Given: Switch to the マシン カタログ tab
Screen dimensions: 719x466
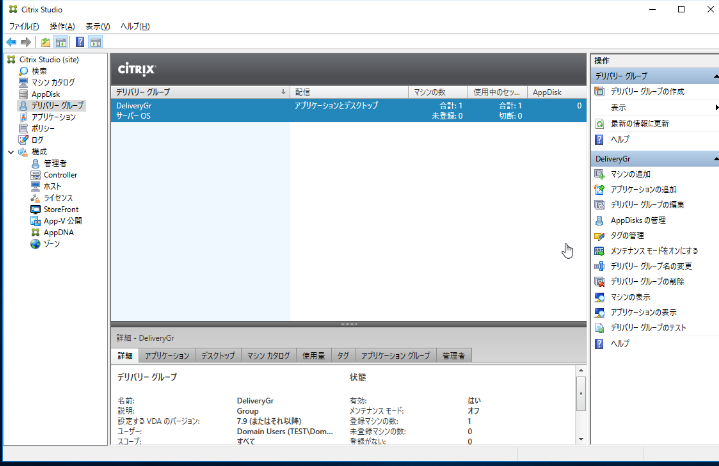Looking at the screenshot, I should point(269,355).
